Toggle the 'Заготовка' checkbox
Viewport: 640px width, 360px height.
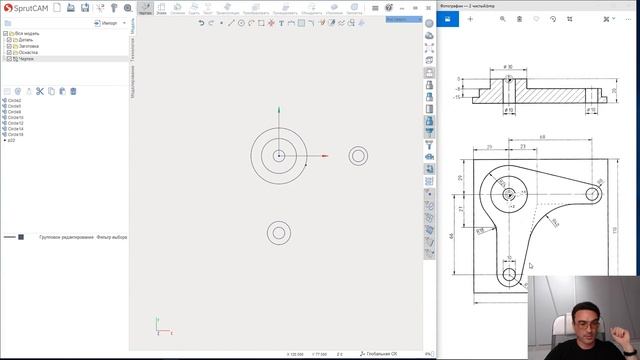tap(9, 46)
